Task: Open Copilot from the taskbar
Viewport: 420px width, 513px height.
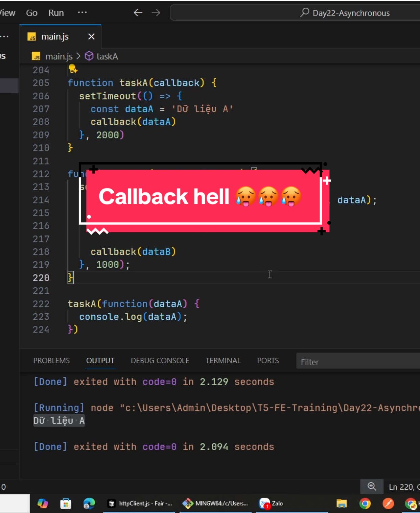Action: pos(43,504)
